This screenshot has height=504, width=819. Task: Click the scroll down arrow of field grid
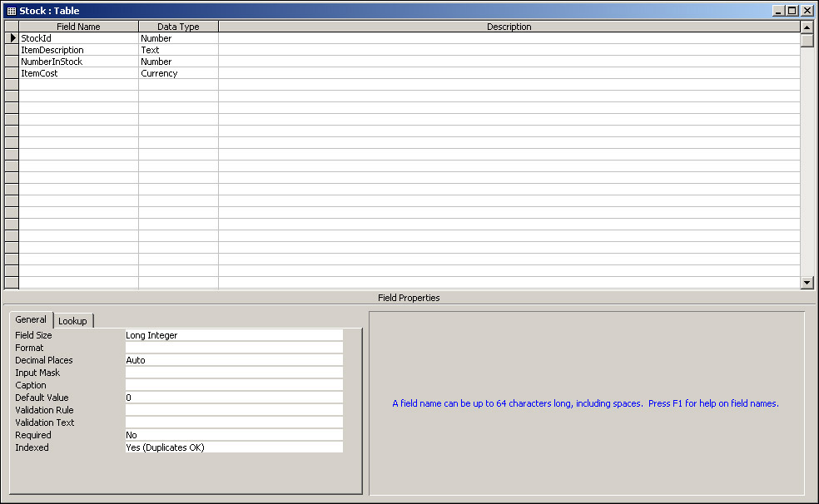point(807,283)
